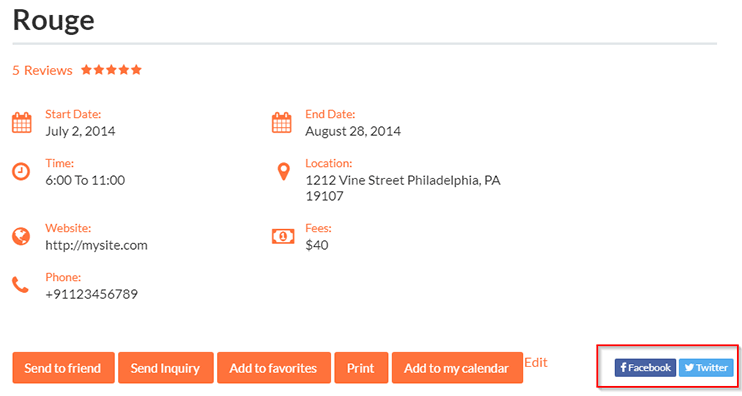Click the five-star rating icons
The height and width of the screenshot is (396, 742).
[111, 70]
